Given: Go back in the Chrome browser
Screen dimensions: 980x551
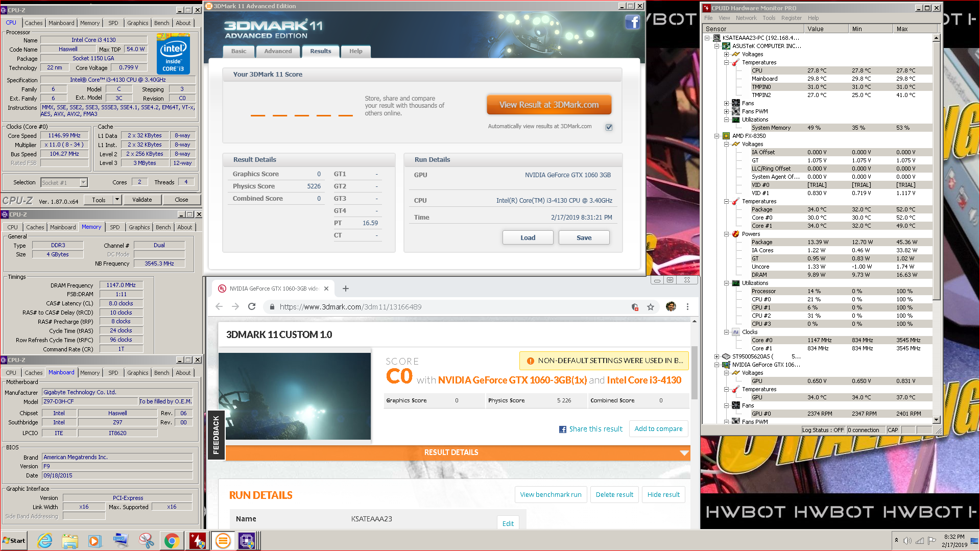Looking at the screenshot, I should pos(219,306).
